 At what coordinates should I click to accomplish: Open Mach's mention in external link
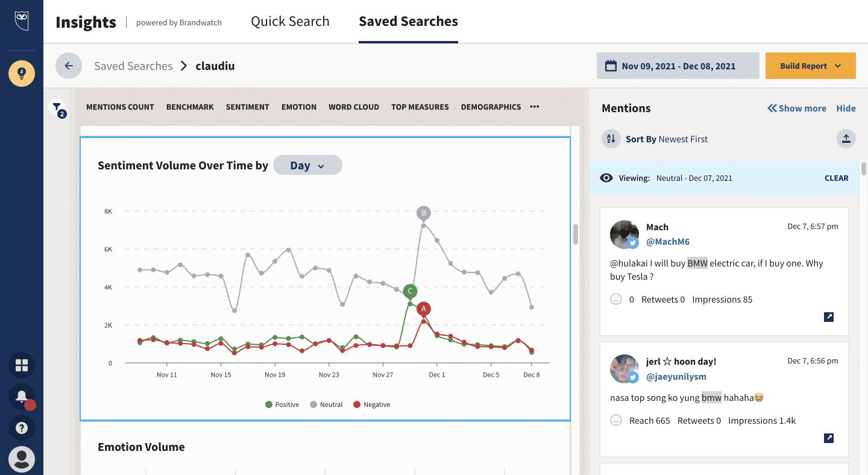point(829,317)
